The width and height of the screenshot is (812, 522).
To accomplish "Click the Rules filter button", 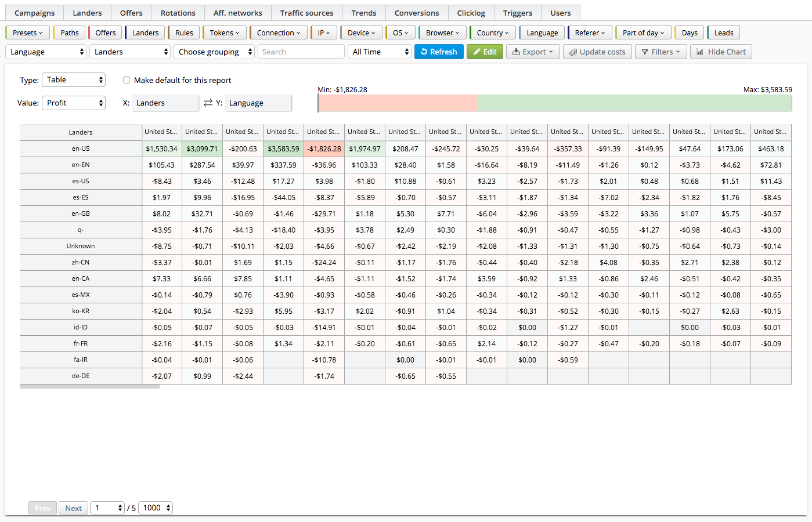I will point(183,32).
